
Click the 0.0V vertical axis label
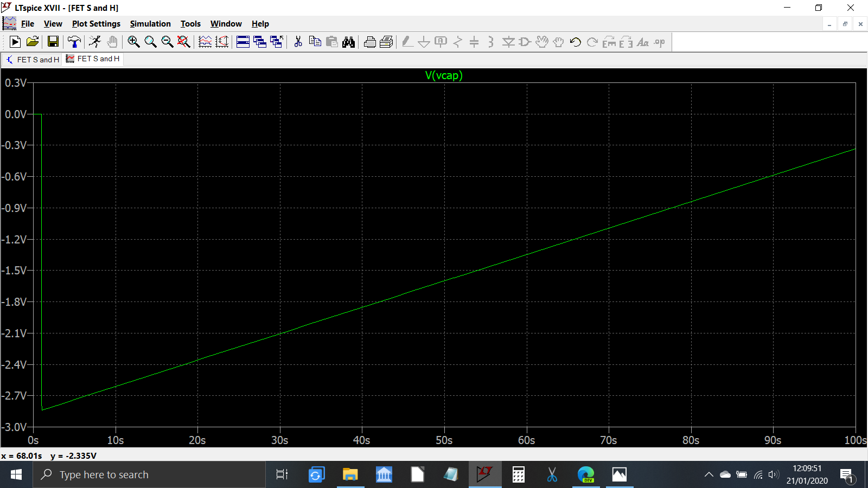pos(15,114)
